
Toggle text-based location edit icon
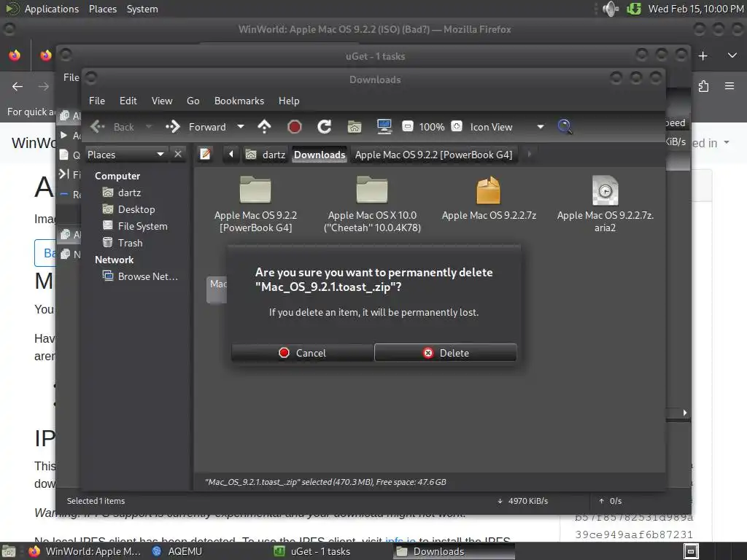pos(205,155)
